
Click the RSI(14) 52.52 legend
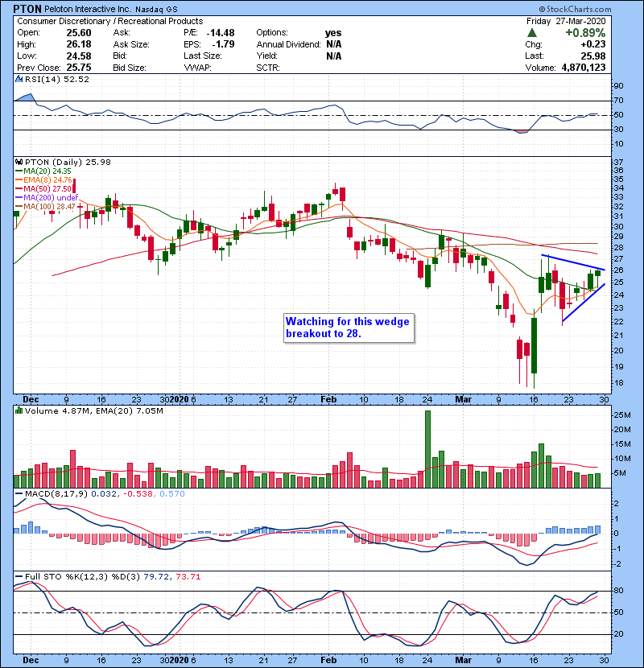pos(57,79)
